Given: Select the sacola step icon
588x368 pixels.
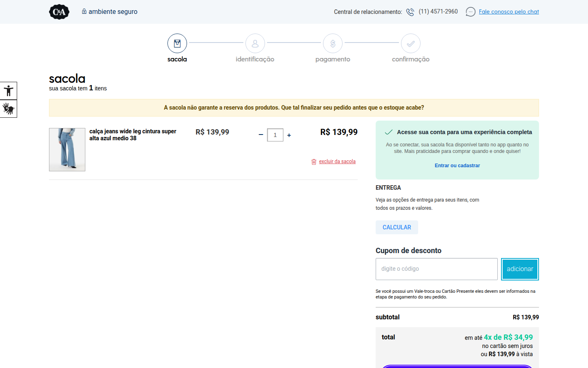Looking at the screenshot, I should point(177,43).
